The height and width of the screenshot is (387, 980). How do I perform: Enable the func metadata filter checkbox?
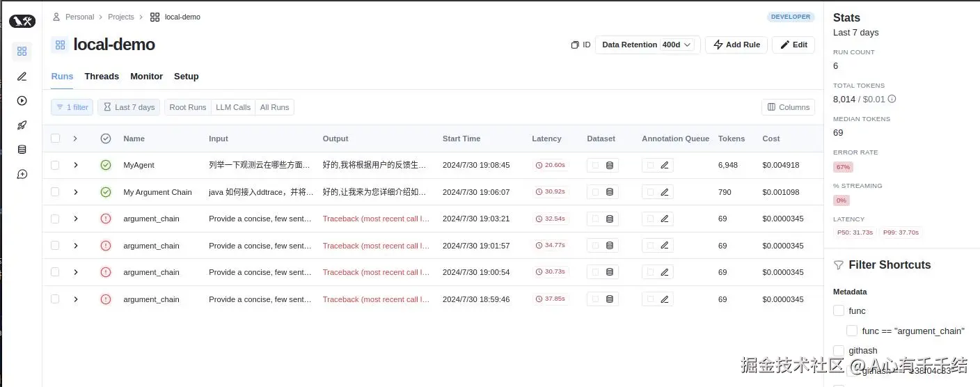coord(839,310)
